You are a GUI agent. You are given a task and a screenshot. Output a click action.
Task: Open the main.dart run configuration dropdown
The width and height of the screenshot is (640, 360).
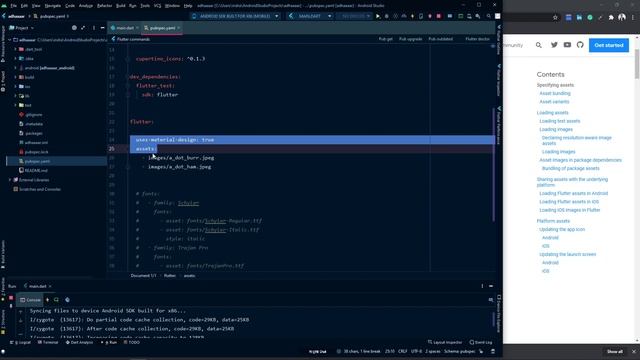point(310,16)
